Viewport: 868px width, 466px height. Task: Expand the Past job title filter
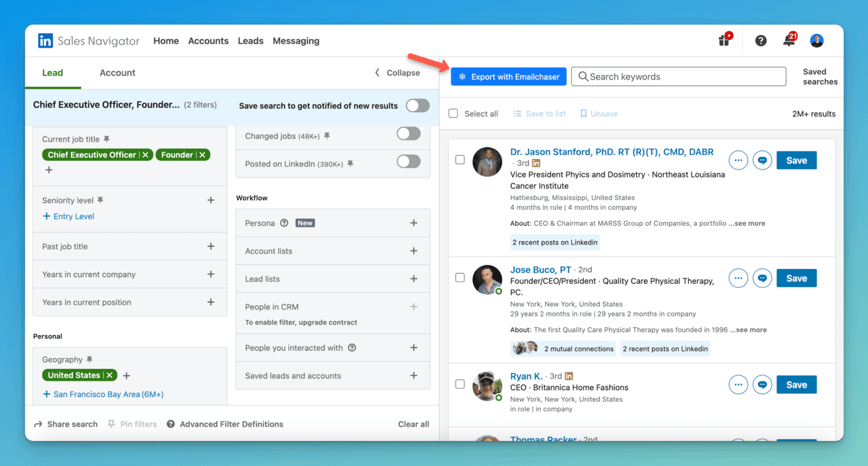click(211, 246)
